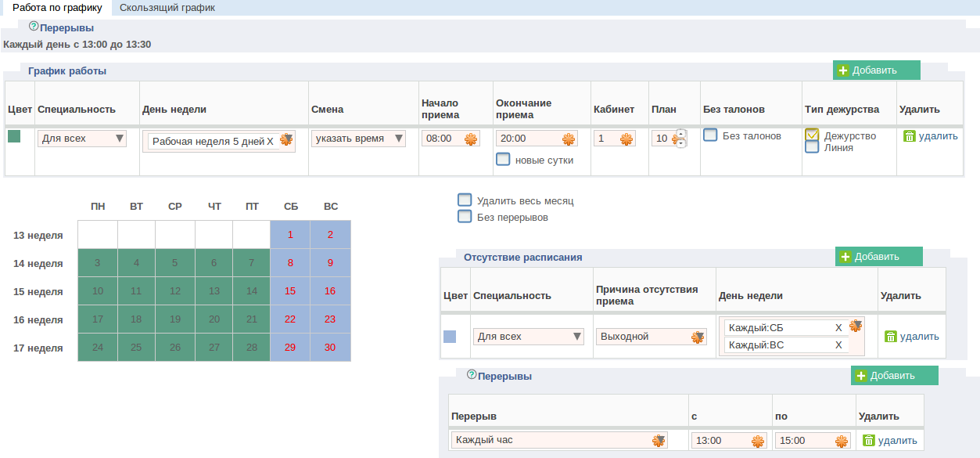Screen dimensions: 980x458
Task: Remove Каждый:СБ tag
Action: click(x=838, y=328)
